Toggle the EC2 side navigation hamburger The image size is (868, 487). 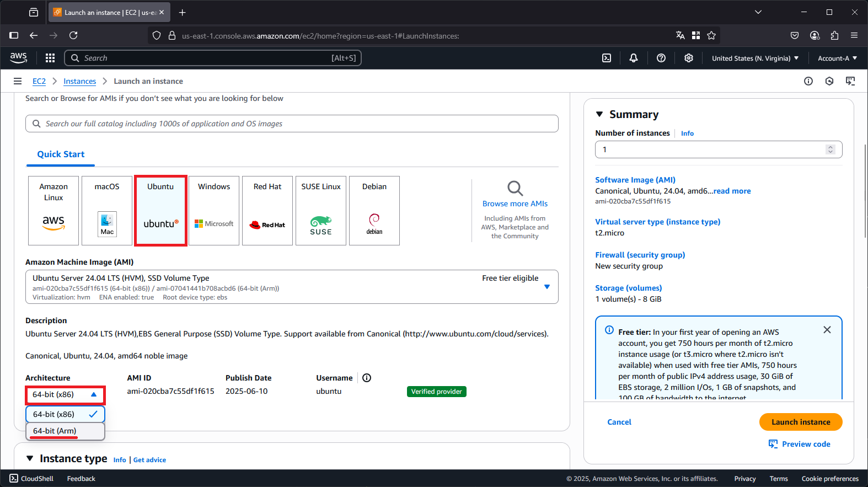click(x=18, y=81)
